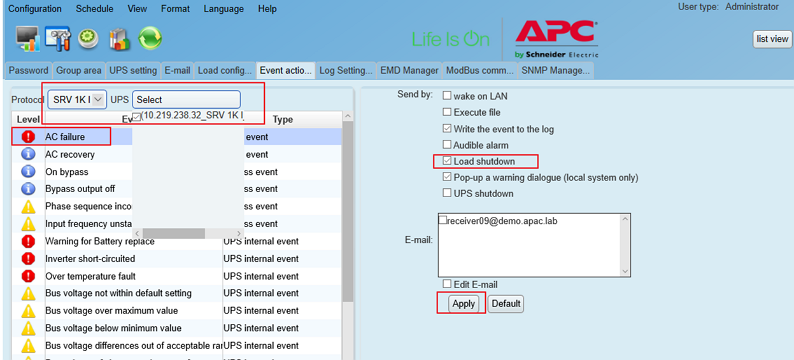Toggle Write the event to the log
Viewport: 794px width, 360px height.
447,129
